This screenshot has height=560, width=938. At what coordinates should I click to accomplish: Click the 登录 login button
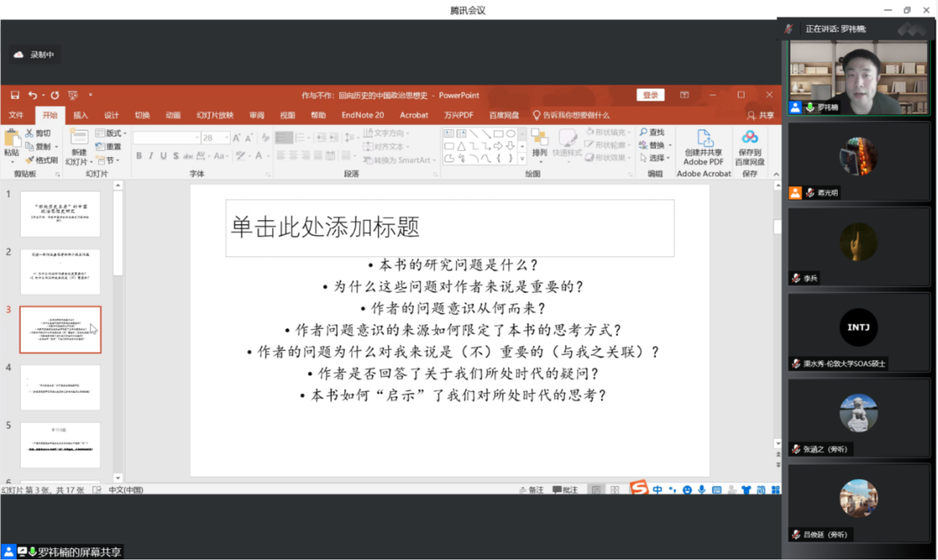pyautogui.click(x=650, y=95)
